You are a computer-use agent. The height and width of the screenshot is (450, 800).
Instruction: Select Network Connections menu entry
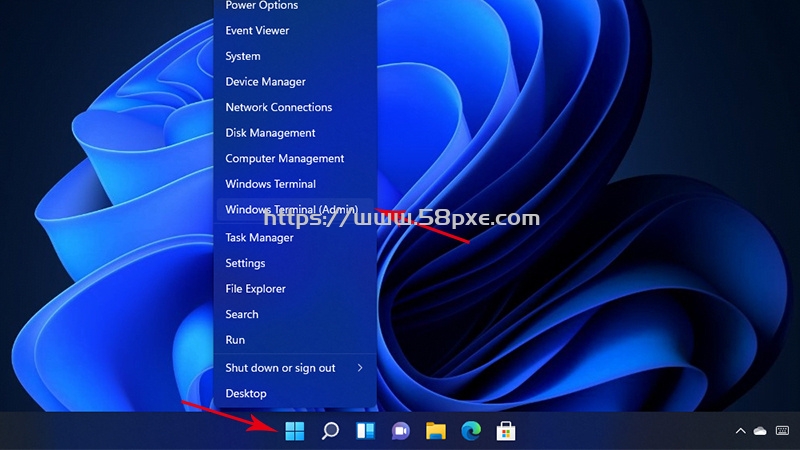tap(295, 107)
